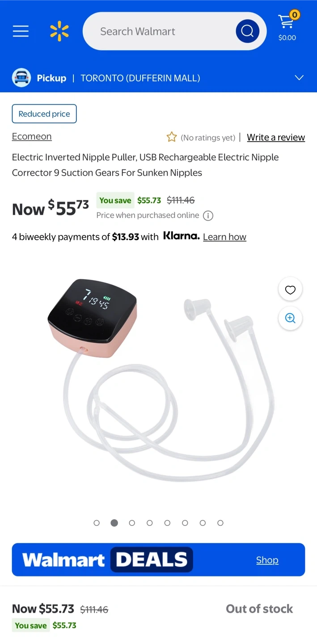Click the rating star icon
Viewport: 317px width, 644px height.
click(x=172, y=137)
